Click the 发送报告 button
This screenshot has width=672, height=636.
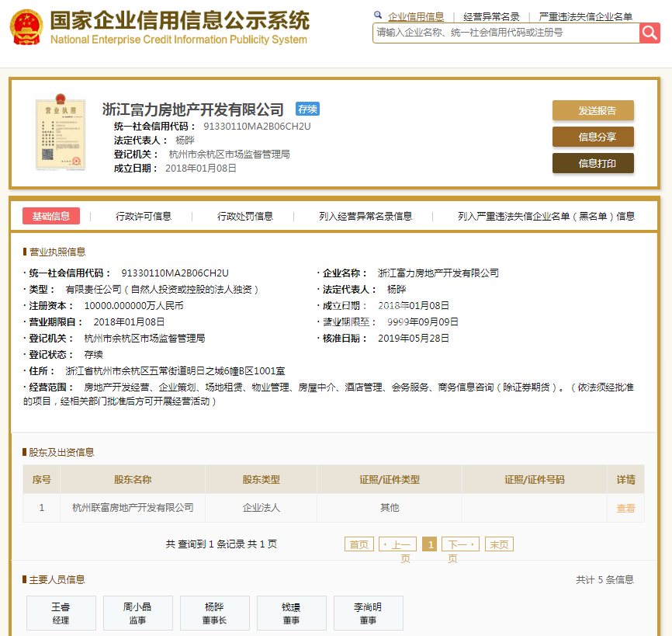(593, 110)
